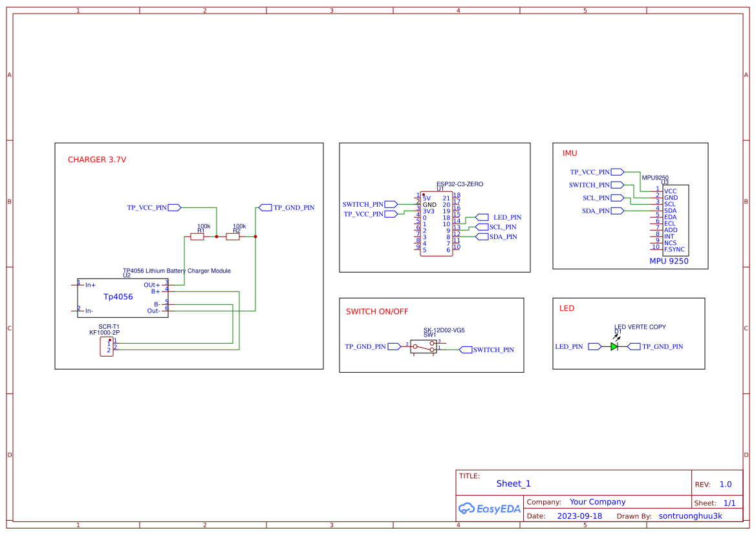This screenshot has width=756, height=535.
Task: Click the 'ECL' pin on MPU9250
Action: [x=670, y=224]
